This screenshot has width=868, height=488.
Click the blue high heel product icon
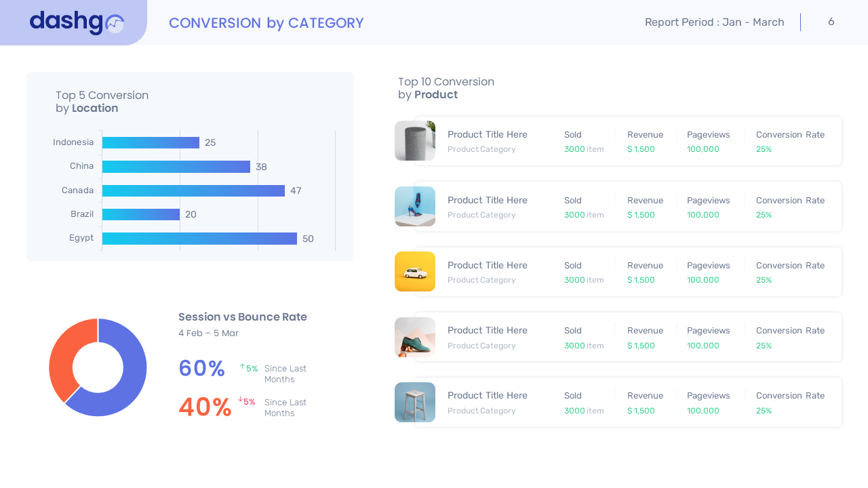(414, 207)
